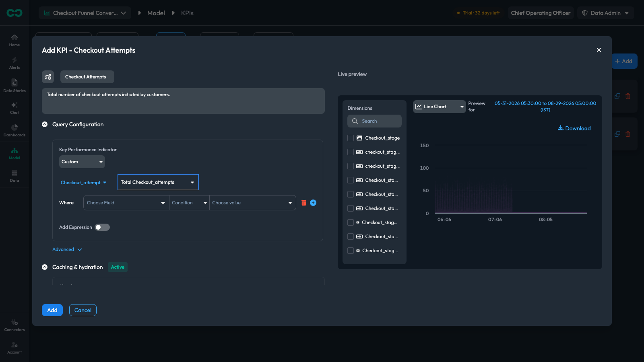Click the Add button to save KPI

52,310
